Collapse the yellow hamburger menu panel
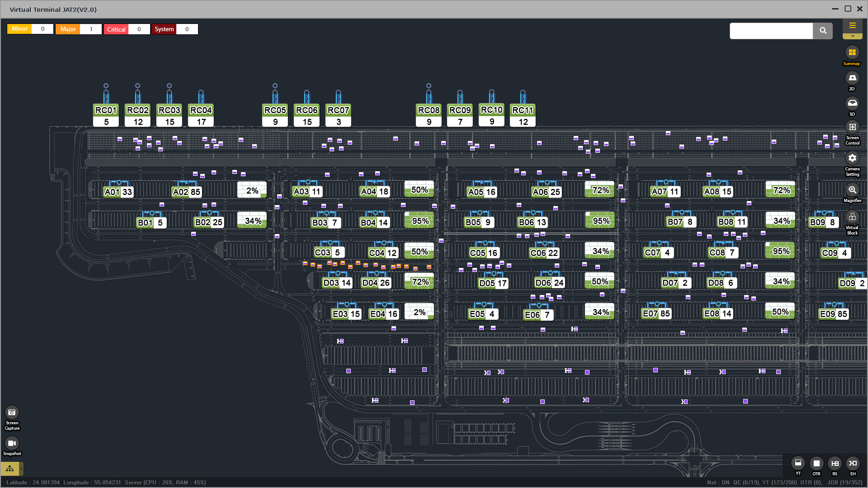The height and width of the screenshot is (488, 868). click(x=852, y=26)
